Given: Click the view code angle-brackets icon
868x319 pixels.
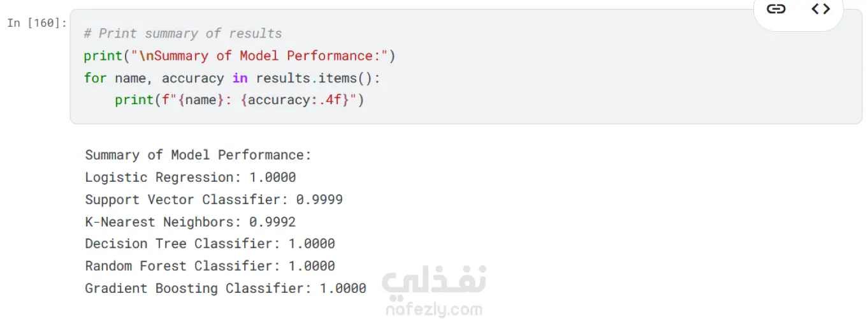Looking at the screenshot, I should coord(820,9).
